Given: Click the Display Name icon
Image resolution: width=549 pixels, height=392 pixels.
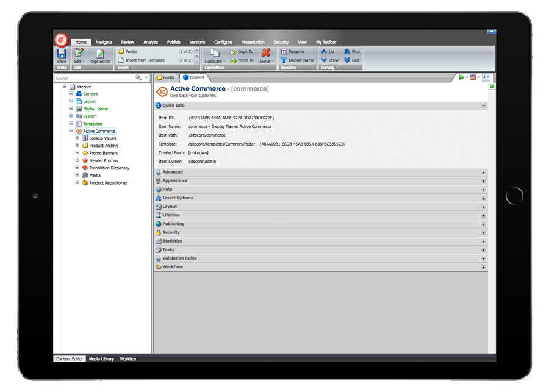Looking at the screenshot, I should [284, 60].
